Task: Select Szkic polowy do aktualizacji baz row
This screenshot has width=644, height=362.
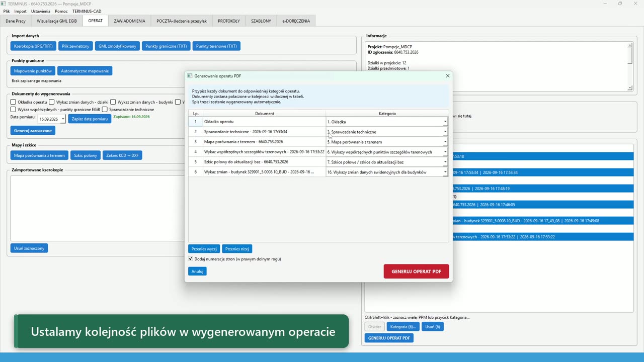Action: tap(264, 162)
